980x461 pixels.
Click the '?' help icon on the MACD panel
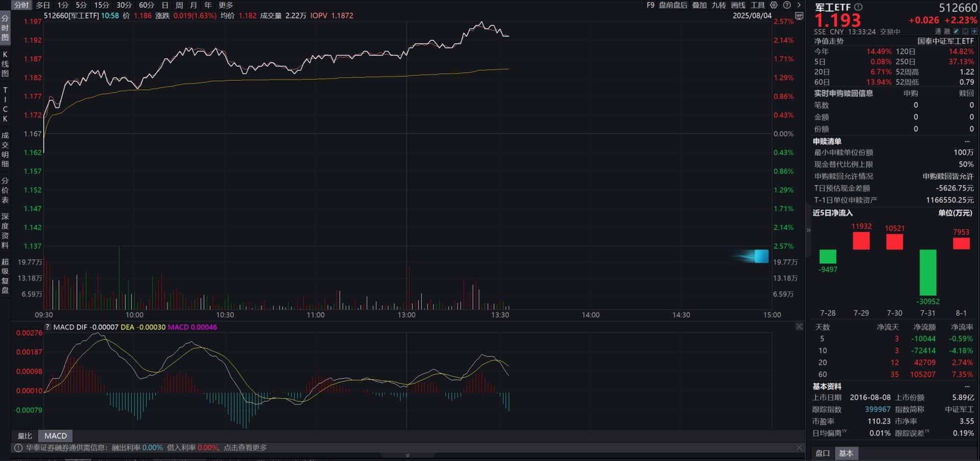point(47,327)
